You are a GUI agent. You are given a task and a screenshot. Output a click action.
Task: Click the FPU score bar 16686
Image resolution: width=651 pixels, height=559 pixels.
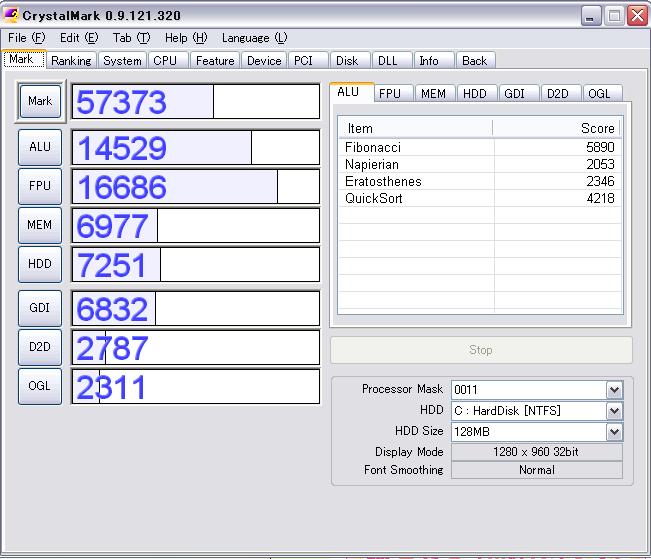tap(196, 186)
